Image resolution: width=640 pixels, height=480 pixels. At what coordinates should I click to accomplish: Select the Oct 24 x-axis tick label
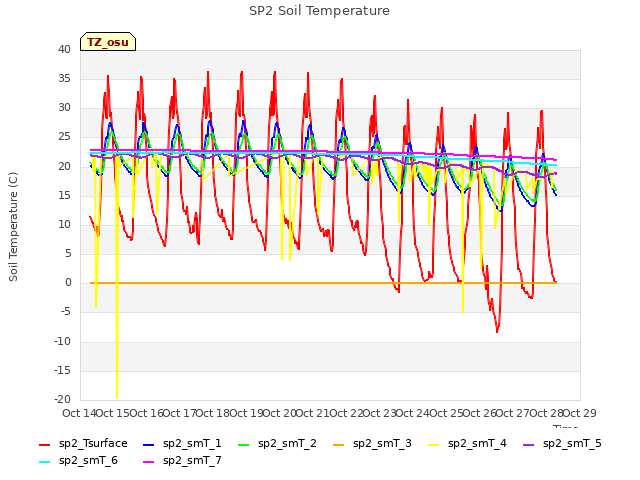tap(413, 413)
